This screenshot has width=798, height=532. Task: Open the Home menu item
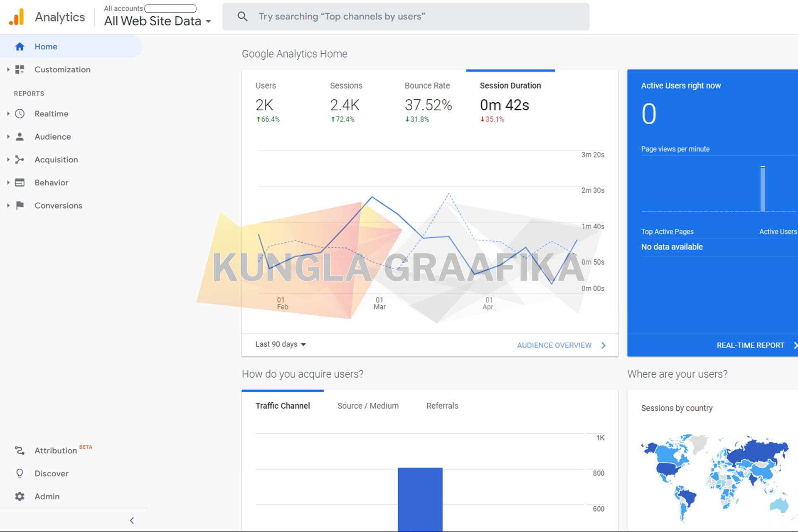(71, 47)
